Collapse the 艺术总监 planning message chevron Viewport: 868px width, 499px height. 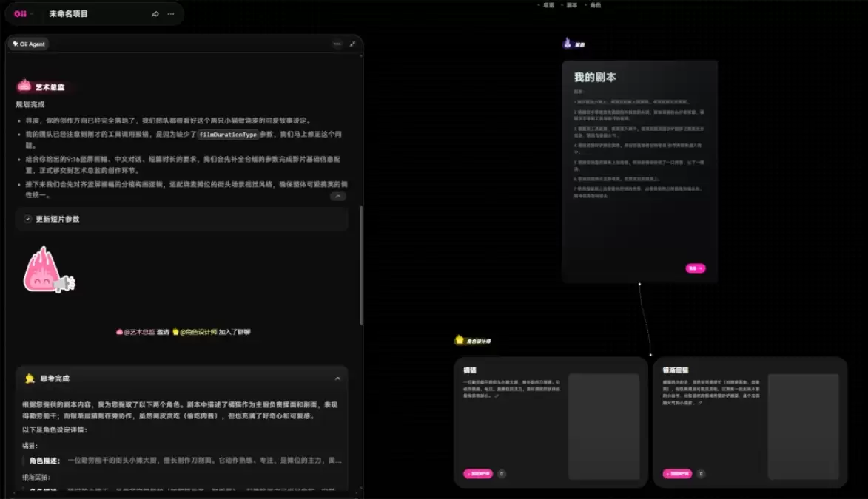[x=337, y=196]
